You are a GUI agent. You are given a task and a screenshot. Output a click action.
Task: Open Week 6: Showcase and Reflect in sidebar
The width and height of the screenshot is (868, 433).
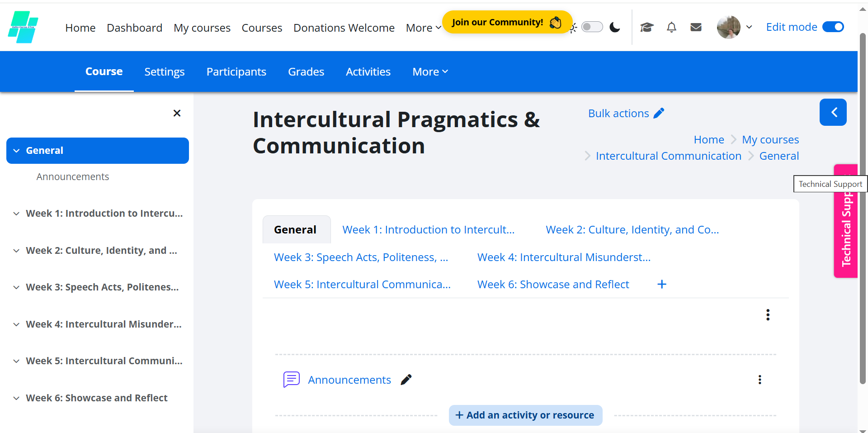click(97, 398)
